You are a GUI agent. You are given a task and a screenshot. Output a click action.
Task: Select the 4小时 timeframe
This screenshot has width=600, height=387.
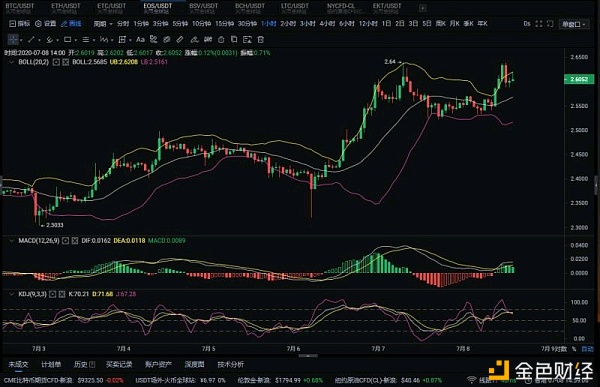tap(327, 24)
